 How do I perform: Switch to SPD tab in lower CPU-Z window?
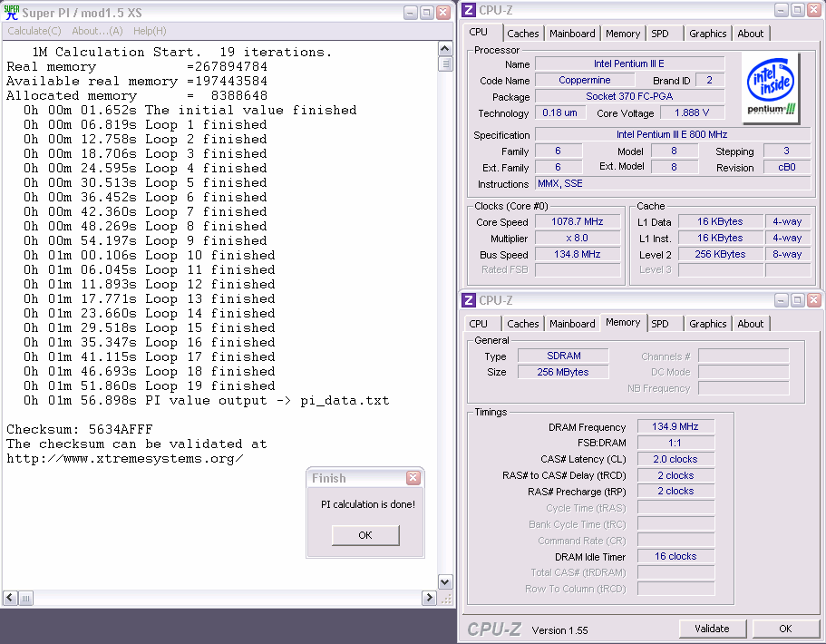coord(660,324)
